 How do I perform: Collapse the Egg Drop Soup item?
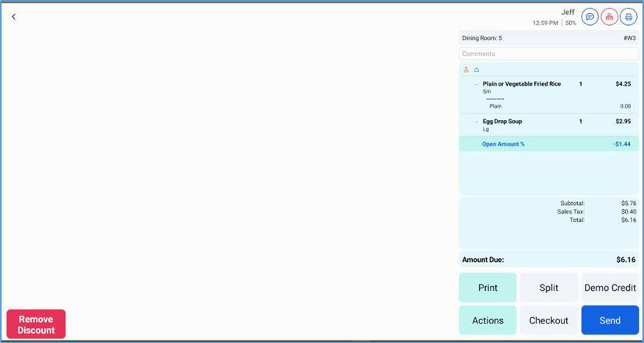[x=476, y=122]
